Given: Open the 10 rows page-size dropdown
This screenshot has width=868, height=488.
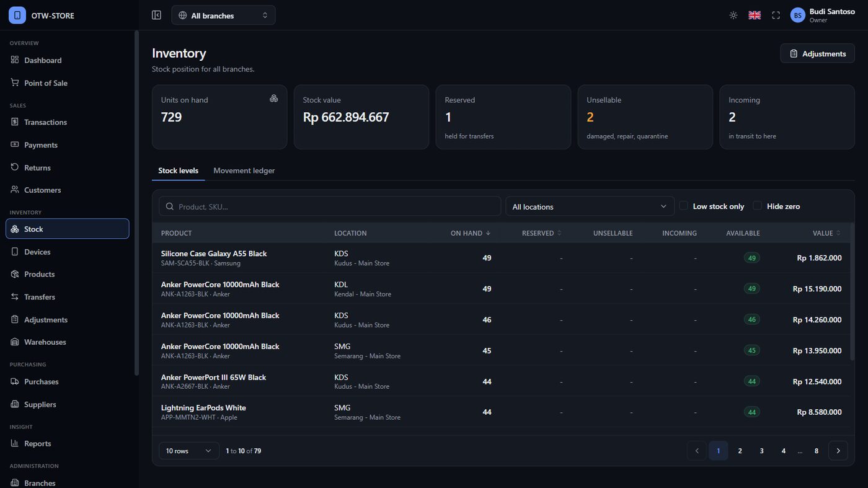Looking at the screenshot, I should (189, 451).
